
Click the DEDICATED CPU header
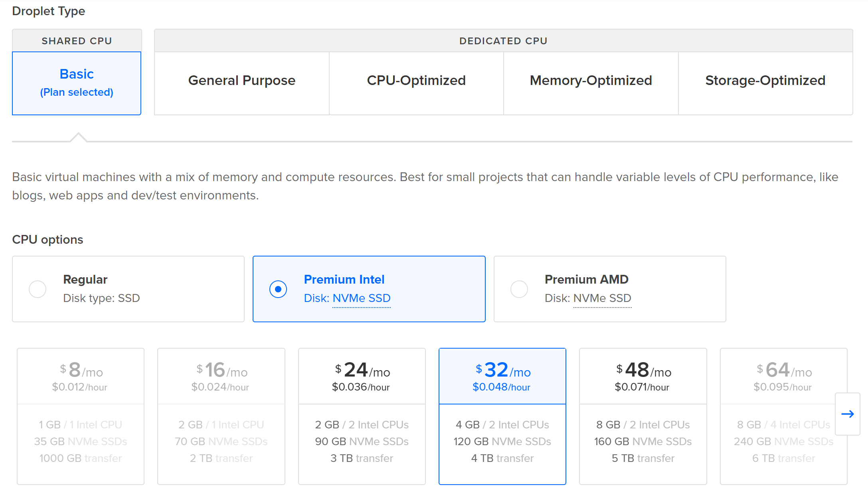point(503,41)
